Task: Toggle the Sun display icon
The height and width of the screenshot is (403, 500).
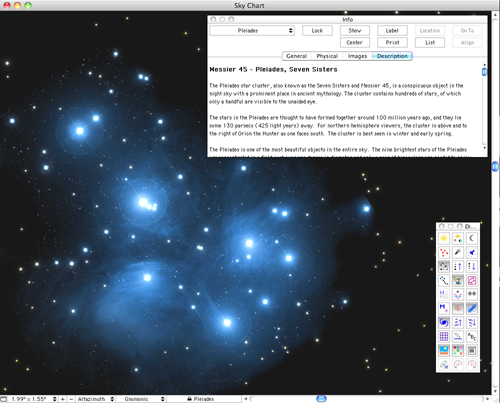Action: coord(444,238)
